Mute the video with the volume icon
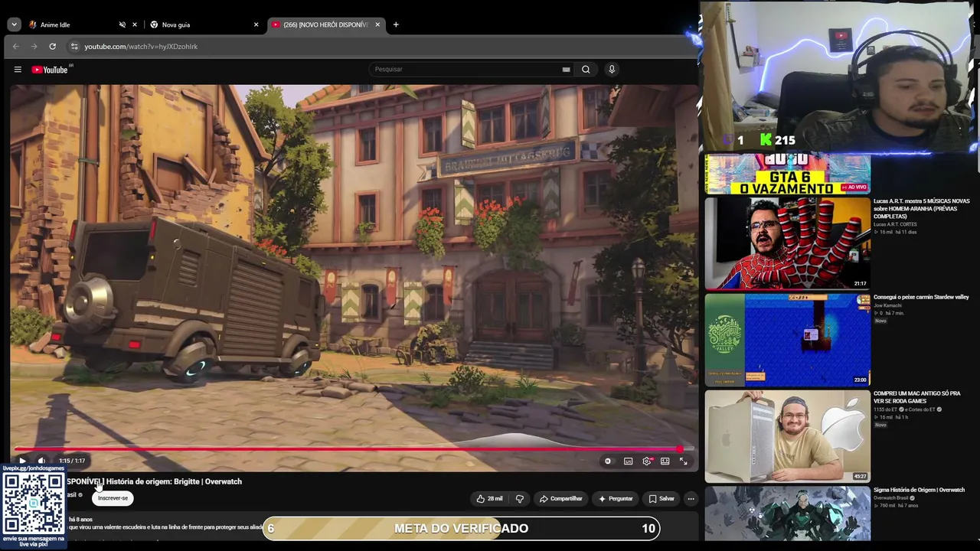The width and height of the screenshot is (980, 551). pos(41,461)
